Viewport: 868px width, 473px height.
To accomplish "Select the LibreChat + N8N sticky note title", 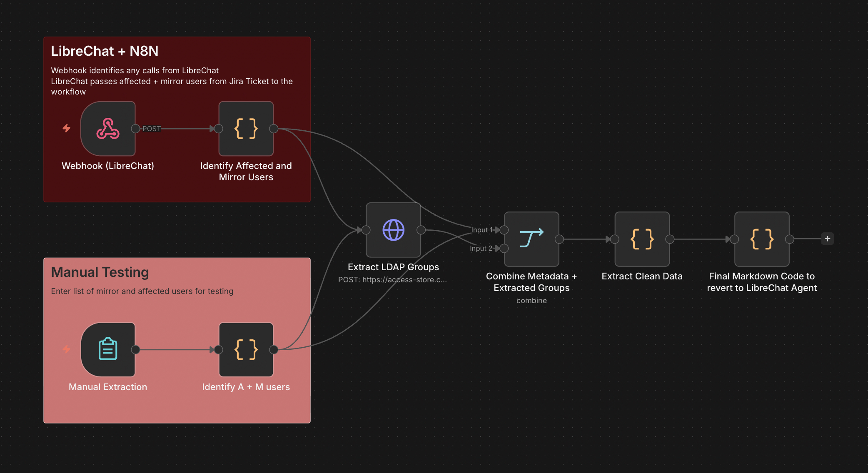I will tap(105, 51).
